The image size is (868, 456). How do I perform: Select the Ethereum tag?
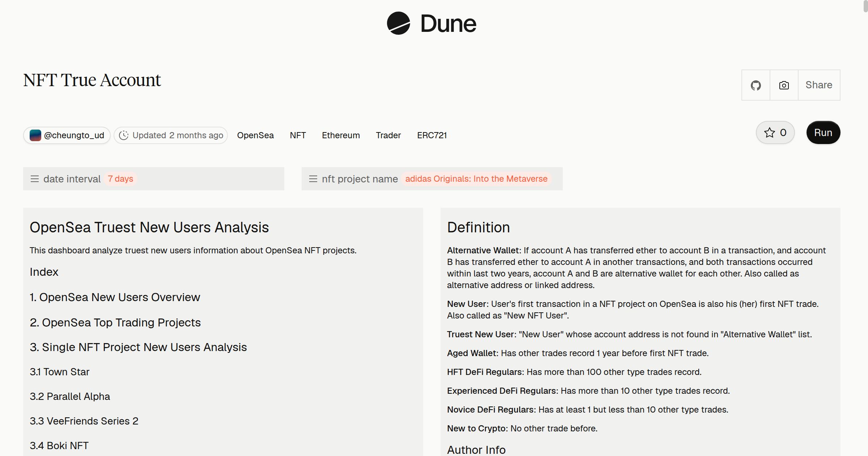click(341, 135)
